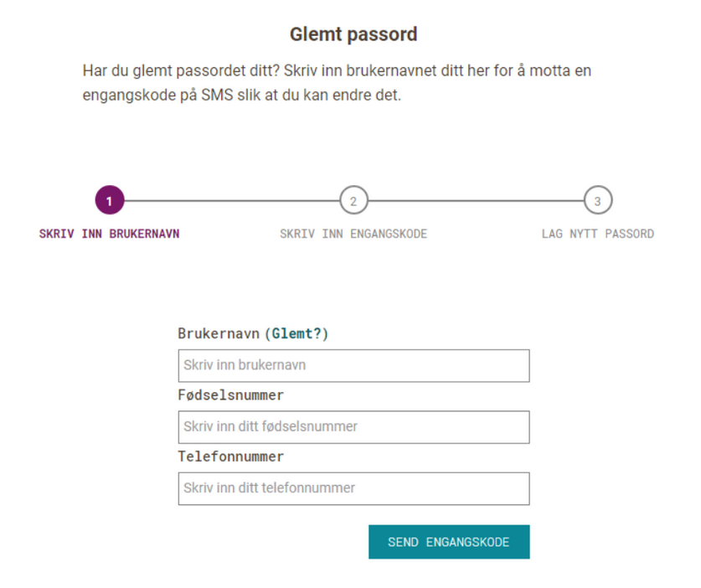Jump to step 3 circle indicator

597,201
